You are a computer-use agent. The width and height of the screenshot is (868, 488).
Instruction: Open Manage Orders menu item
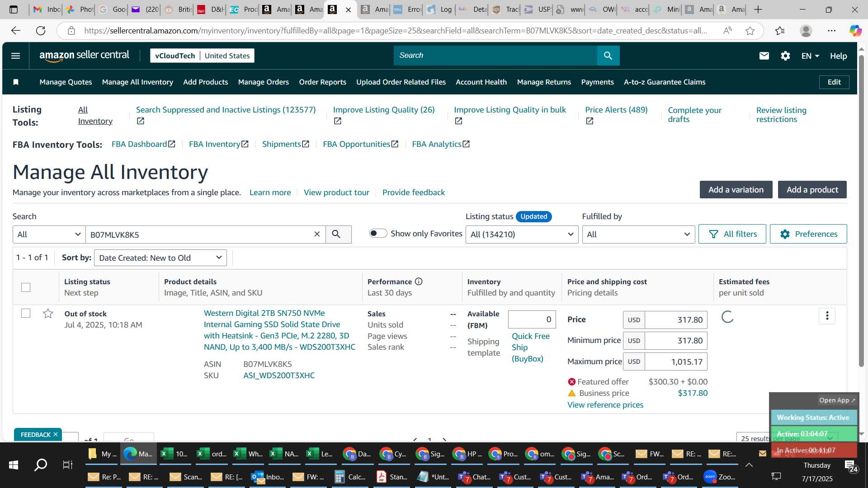tap(263, 82)
